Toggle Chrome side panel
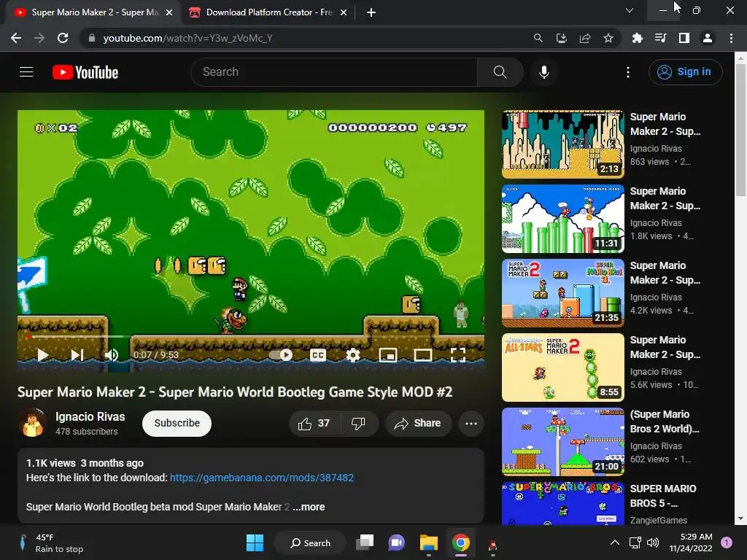This screenshot has width=747, height=560. [x=684, y=38]
